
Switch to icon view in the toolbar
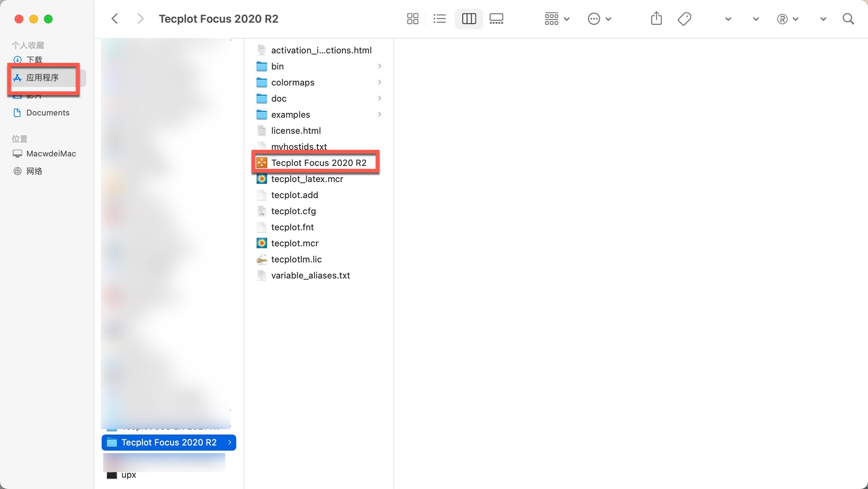tap(412, 19)
